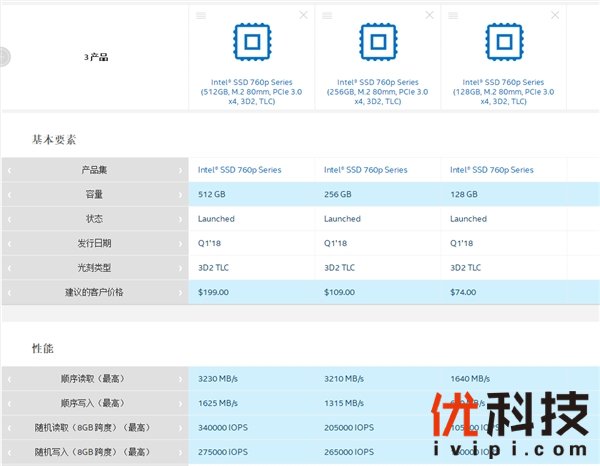Image resolution: width=600 pixels, height=466 pixels.
Task: Select the 状态 row label
Action: [x=94, y=219]
